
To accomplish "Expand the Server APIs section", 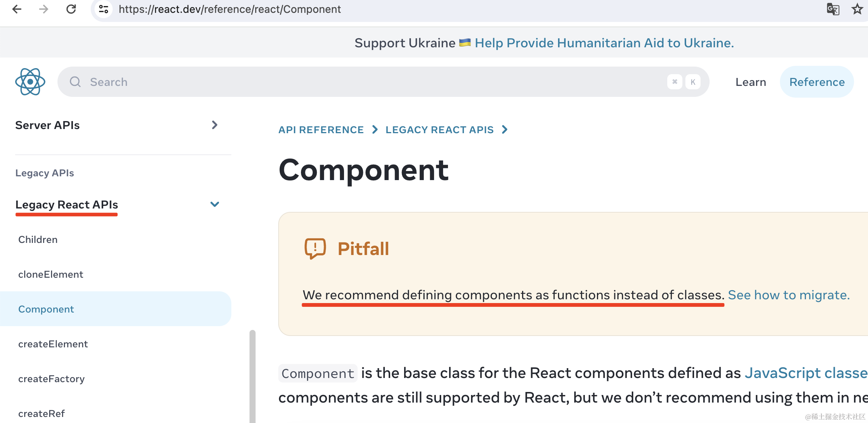I will click(214, 125).
